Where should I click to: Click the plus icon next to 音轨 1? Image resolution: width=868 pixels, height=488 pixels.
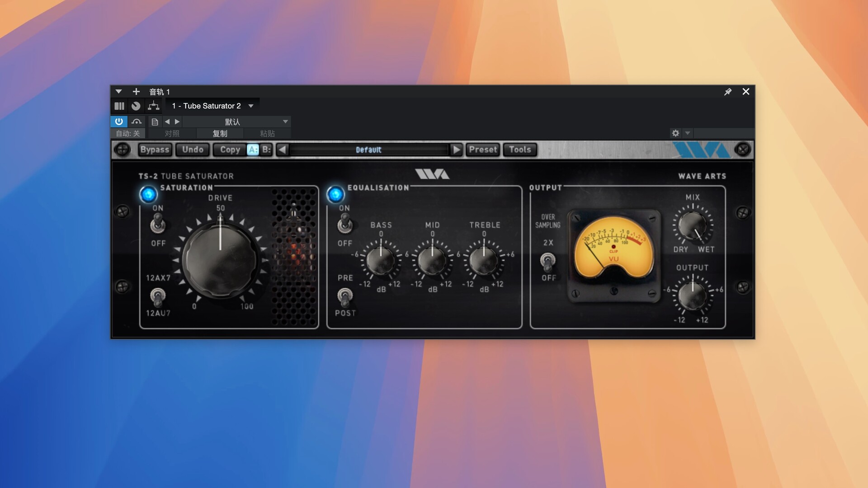click(136, 92)
